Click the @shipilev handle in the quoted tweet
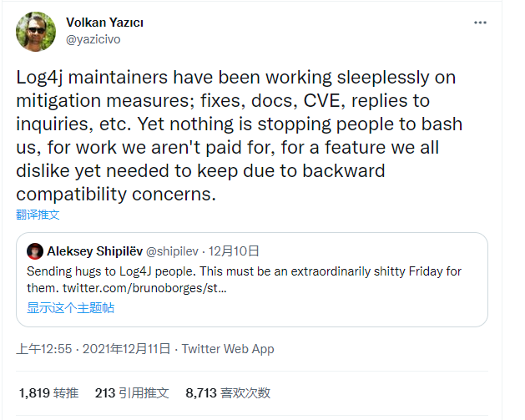 pyautogui.click(x=172, y=251)
